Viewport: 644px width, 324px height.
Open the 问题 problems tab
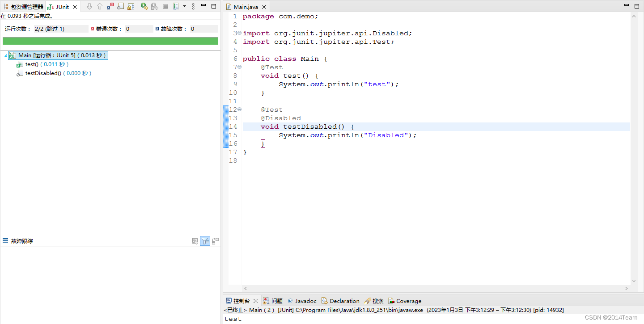coord(273,301)
